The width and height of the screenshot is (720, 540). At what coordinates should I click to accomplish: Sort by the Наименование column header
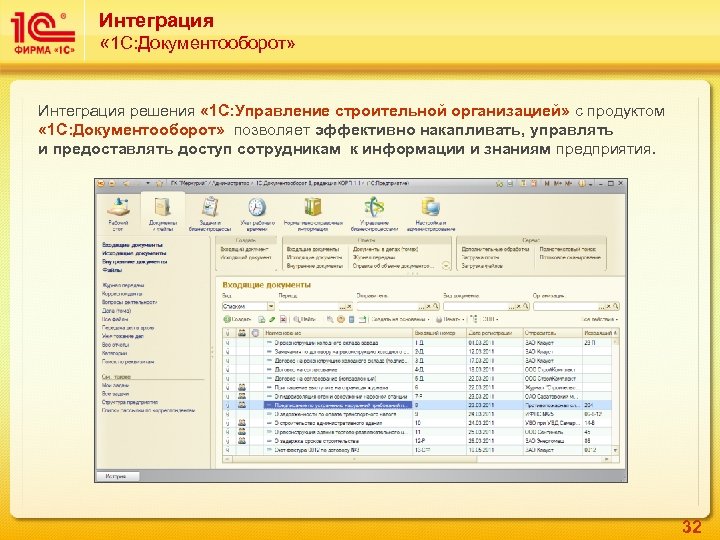coord(338,333)
